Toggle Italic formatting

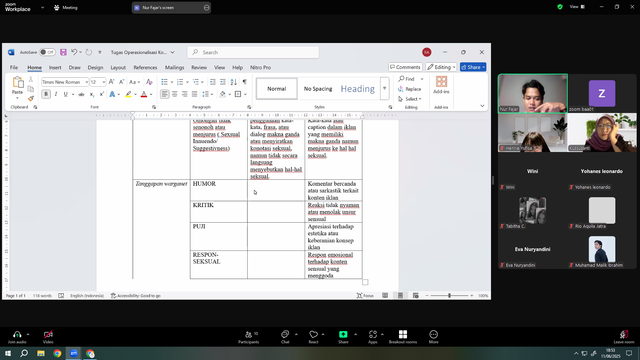tap(56, 94)
